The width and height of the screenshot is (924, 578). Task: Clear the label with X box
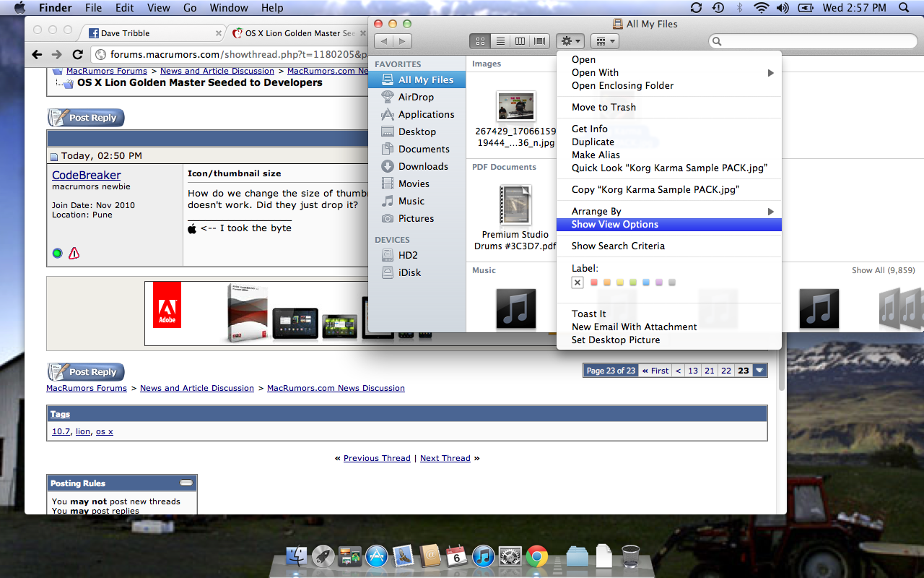tap(577, 282)
